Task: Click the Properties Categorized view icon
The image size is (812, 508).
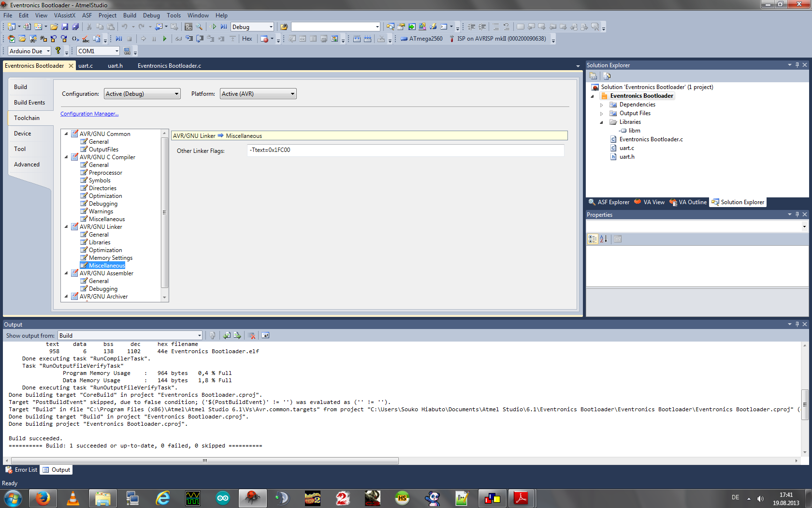Action: (593, 239)
